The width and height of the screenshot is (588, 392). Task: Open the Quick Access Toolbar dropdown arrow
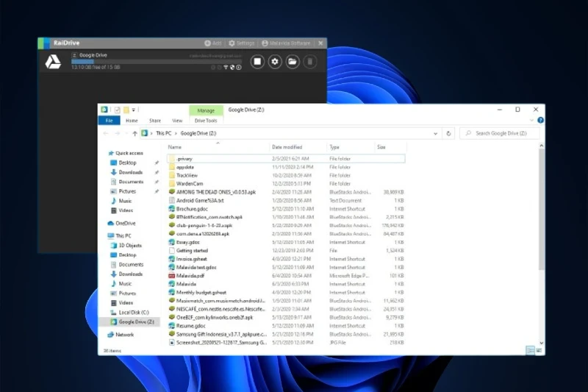coord(135,110)
